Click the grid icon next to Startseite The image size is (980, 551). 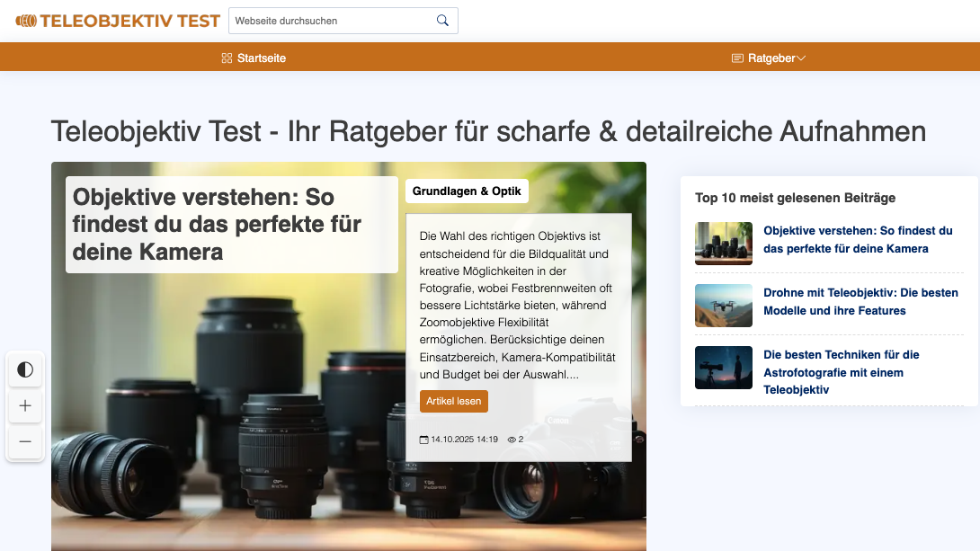coord(225,57)
